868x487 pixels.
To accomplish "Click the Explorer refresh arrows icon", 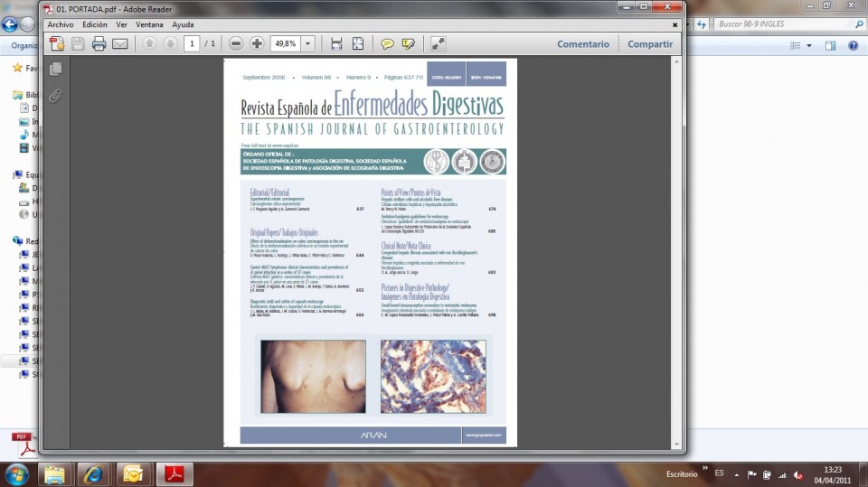I will (702, 23).
